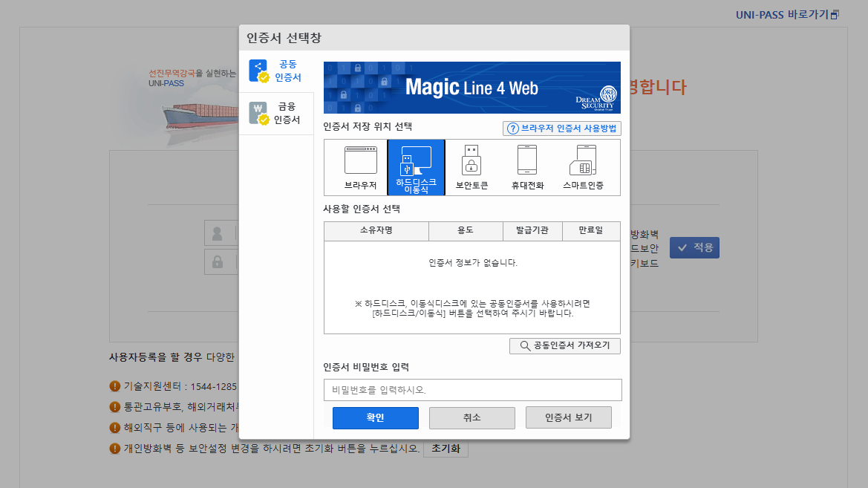The width and height of the screenshot is (868, 488).
Task: Select the 금융 인증서 tab
Action: (x=276, y=113)
